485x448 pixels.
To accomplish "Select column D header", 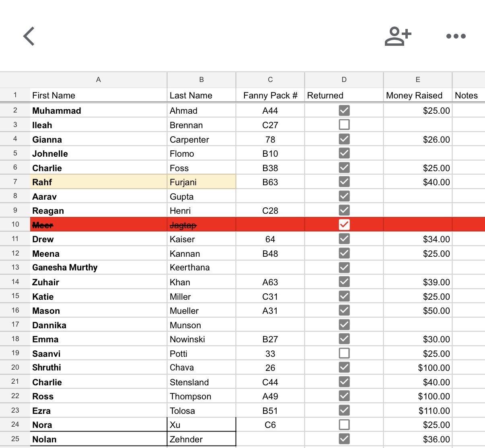I will pyautogui.click(x=344, y=80).
